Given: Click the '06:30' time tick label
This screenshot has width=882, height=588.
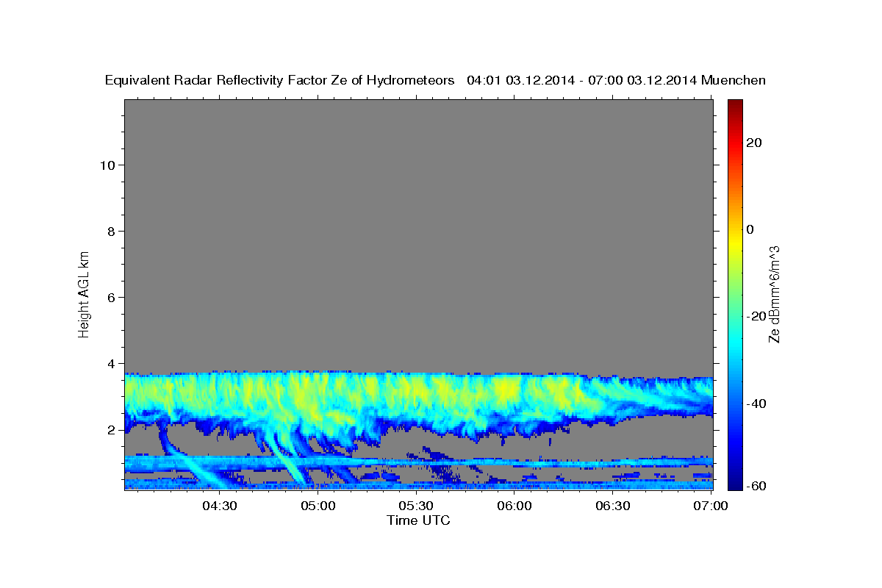Looking at the screenshot, I should coord(612,506).
